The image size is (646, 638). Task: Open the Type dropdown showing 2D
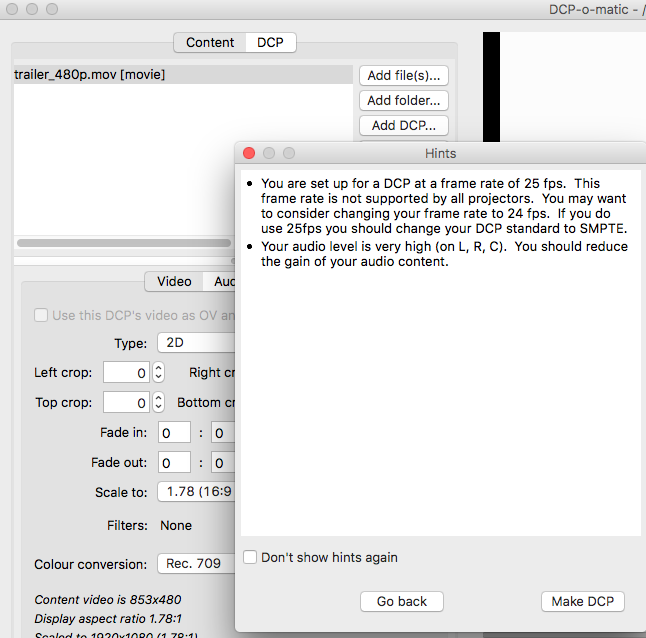click(x=195, y=343)
